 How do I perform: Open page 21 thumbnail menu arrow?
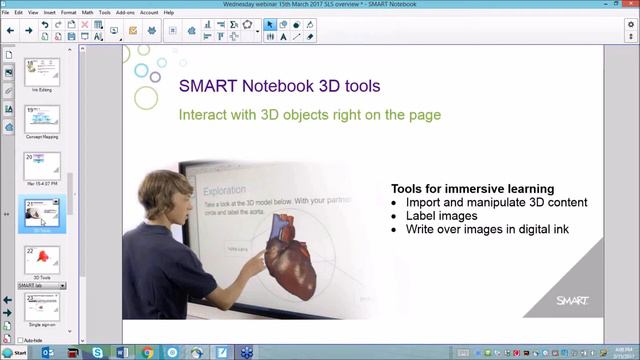click(x=56, y=202)
